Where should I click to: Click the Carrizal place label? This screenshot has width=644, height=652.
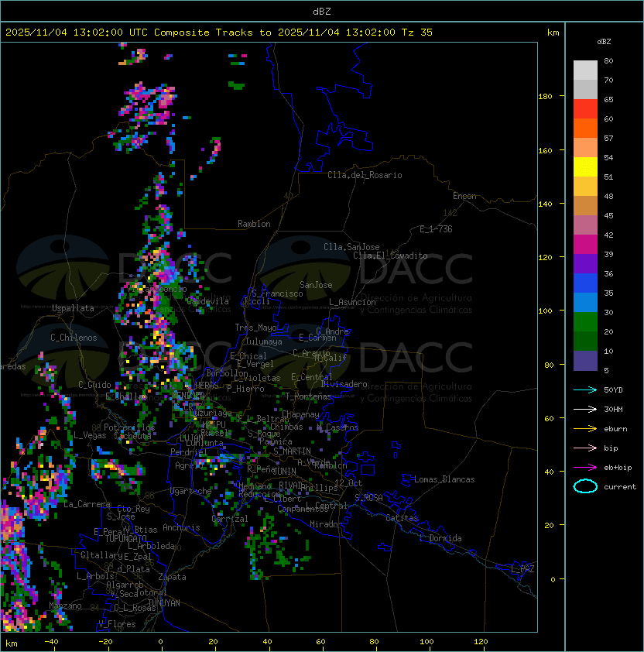click(x=230, y=519)
